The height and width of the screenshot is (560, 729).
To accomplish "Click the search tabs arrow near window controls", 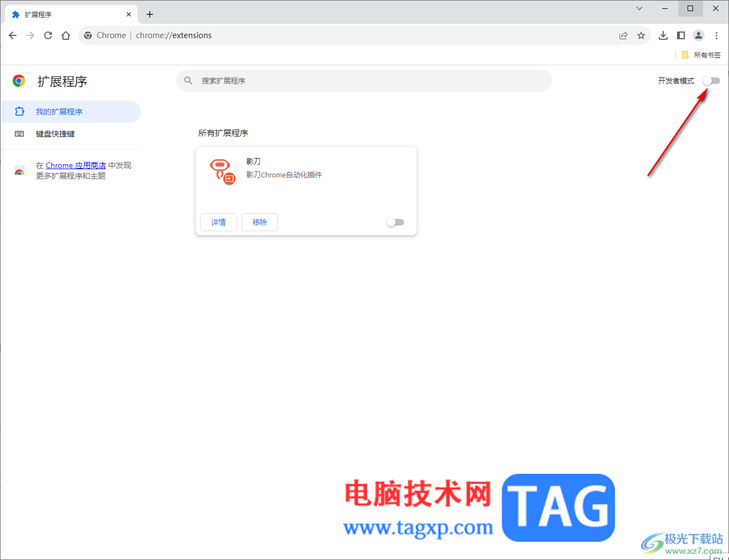I will point(639,8).
